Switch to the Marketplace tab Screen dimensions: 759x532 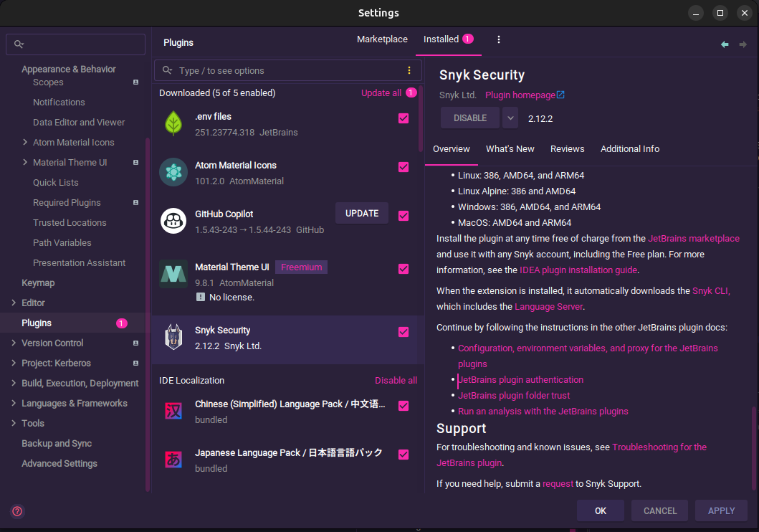click(x=382, y=39)
